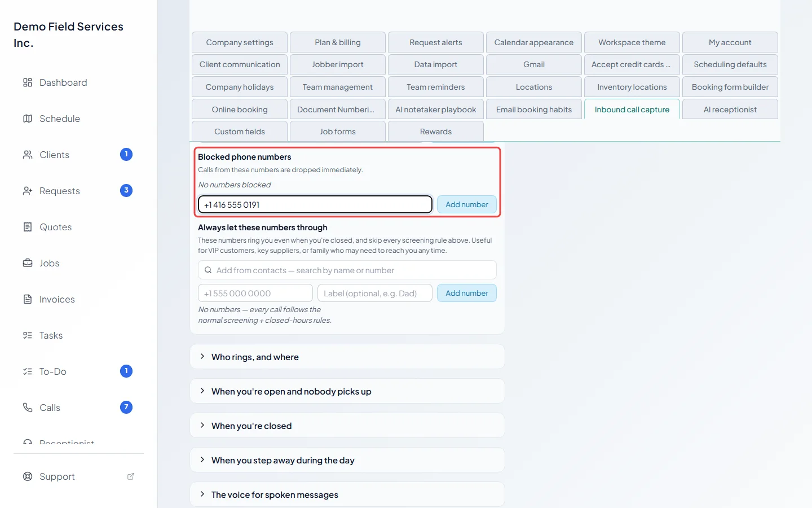812x508 pixels.
Task: Click the Schedule map icon in sidebar
Action: (x=28, y=119)
